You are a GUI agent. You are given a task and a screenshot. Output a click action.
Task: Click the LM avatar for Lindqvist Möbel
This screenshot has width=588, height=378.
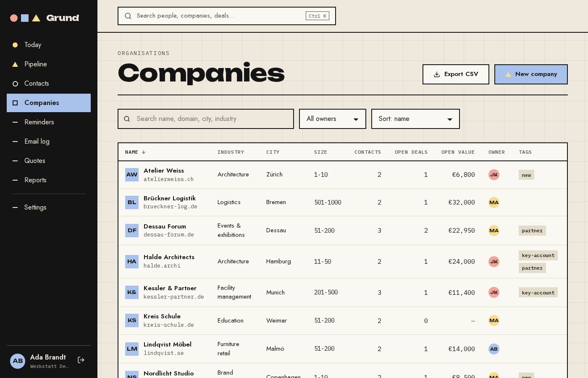click(x=132, y=349)
